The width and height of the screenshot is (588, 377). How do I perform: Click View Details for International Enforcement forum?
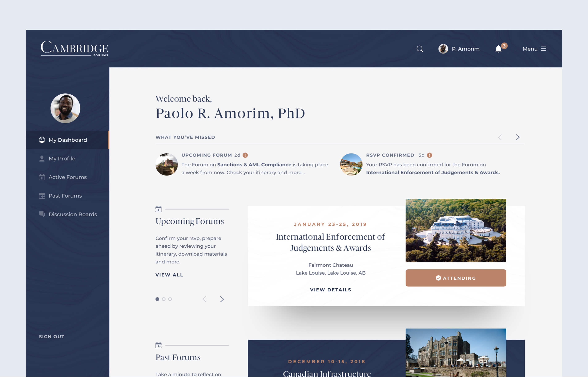(x=331, y=290)
